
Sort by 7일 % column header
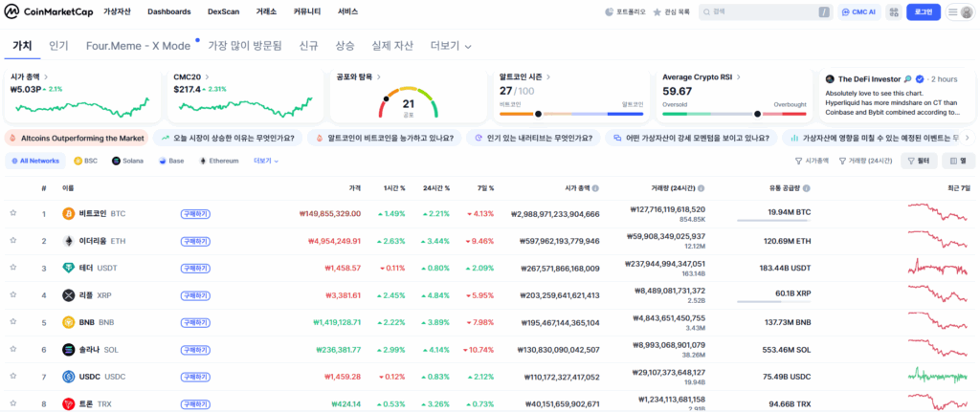[484, 188]
